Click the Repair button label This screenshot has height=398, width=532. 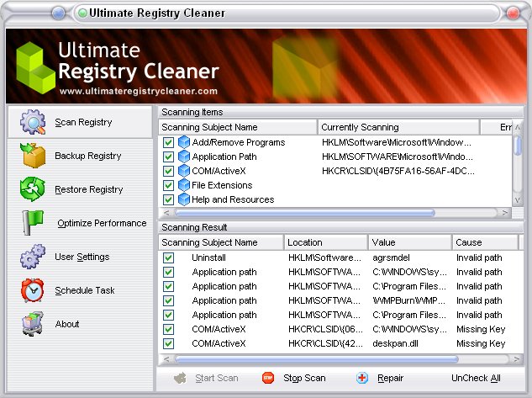click(x=390, y=378)
